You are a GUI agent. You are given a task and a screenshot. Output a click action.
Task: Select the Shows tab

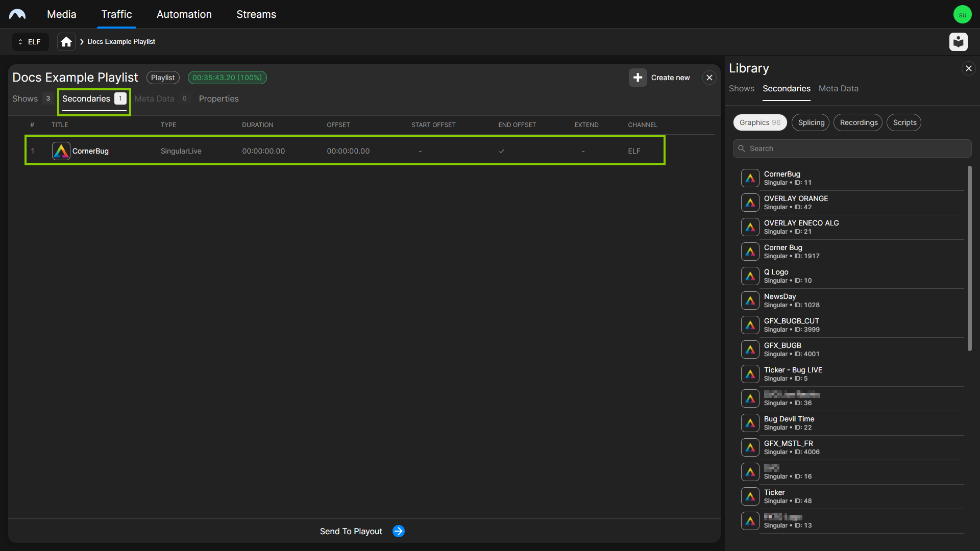pos(25,99)
